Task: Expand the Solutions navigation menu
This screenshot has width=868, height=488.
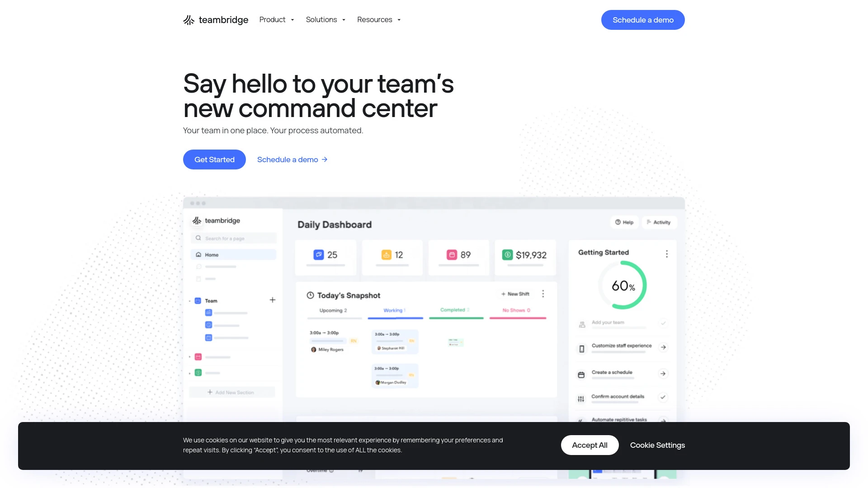Action: [326, 20]
